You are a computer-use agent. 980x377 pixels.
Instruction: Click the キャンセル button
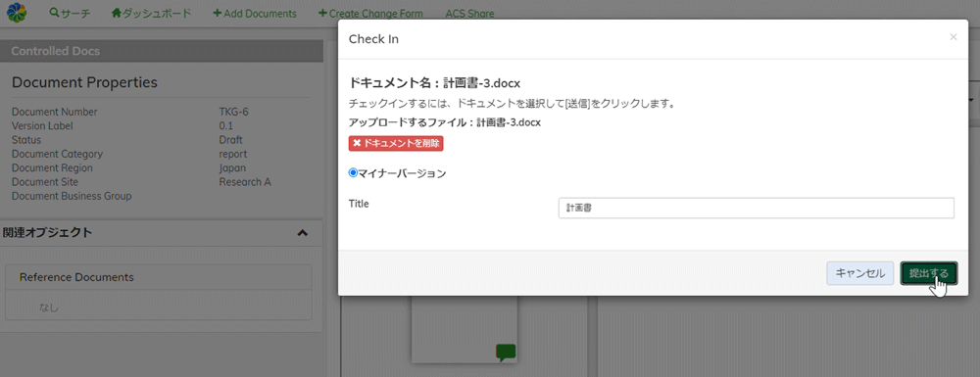point(860,273)
